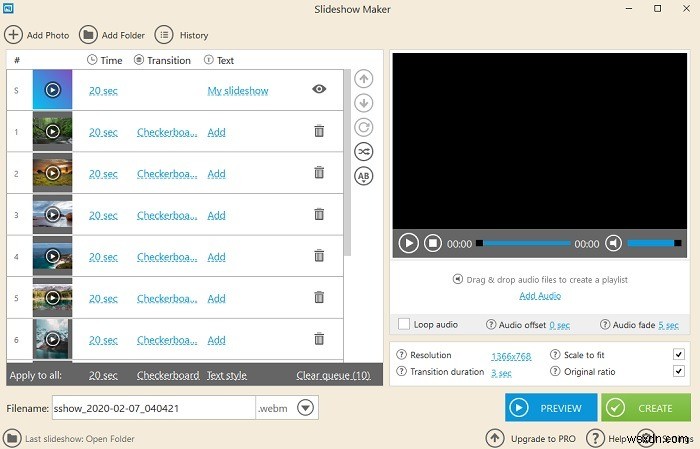Click the green CREATE button
The width and height of the screenshot is (700, 449).
tap(646, 407)
